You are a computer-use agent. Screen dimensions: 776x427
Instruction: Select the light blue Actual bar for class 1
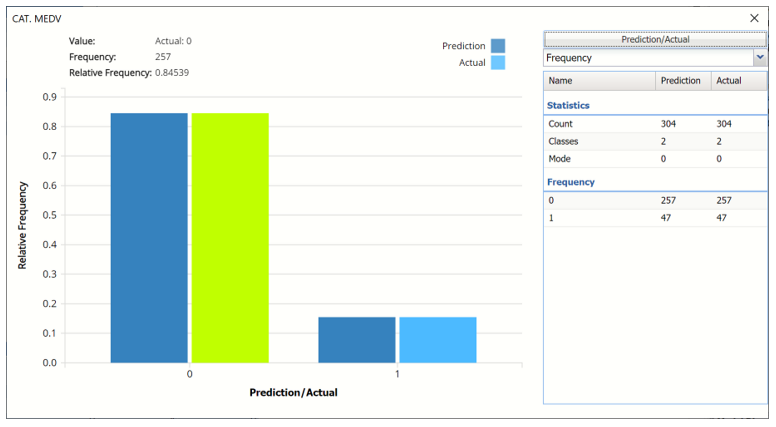(x=438, y=340)
